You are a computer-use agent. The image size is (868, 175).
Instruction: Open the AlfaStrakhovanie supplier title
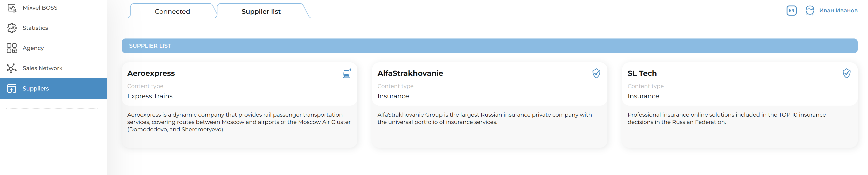click(410, 73)
